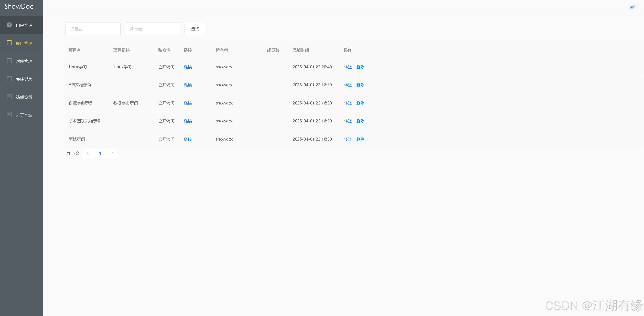Click the user management info icon
Image resolution: width=644 pixels, height=316 pixels.
click(x=9, y=25)
